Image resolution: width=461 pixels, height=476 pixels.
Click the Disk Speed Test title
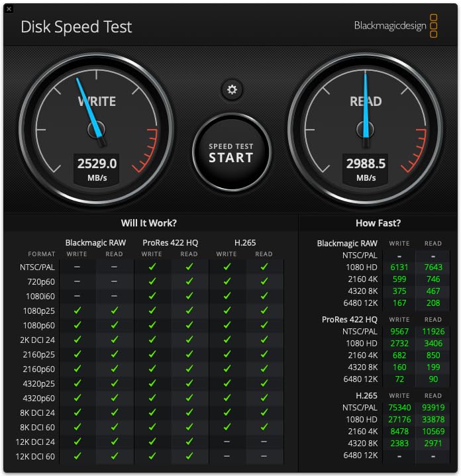click(76, 26)
